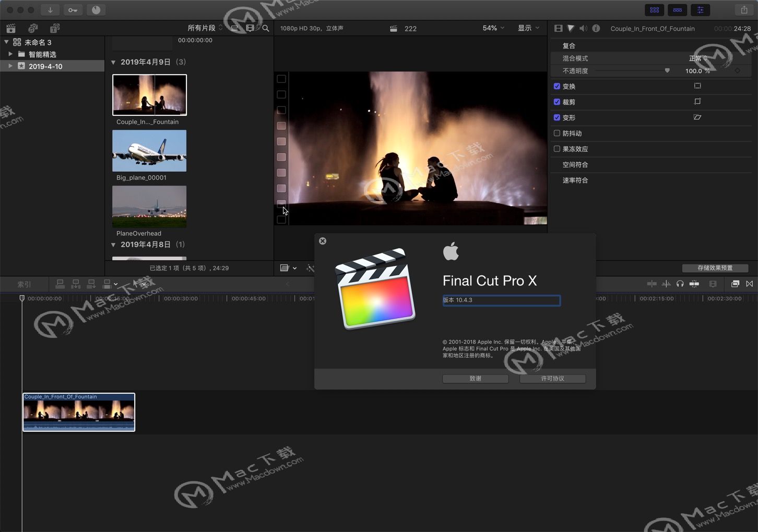Click the browser search magnifier
Viewport: 758px width, 532px height.
click(266, 28)
